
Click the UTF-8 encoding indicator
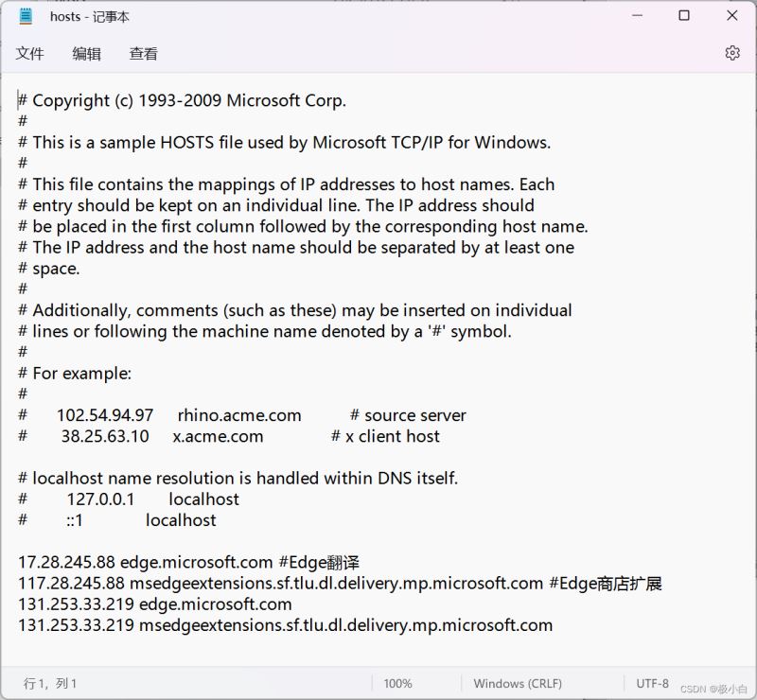(x=653, y=683)
